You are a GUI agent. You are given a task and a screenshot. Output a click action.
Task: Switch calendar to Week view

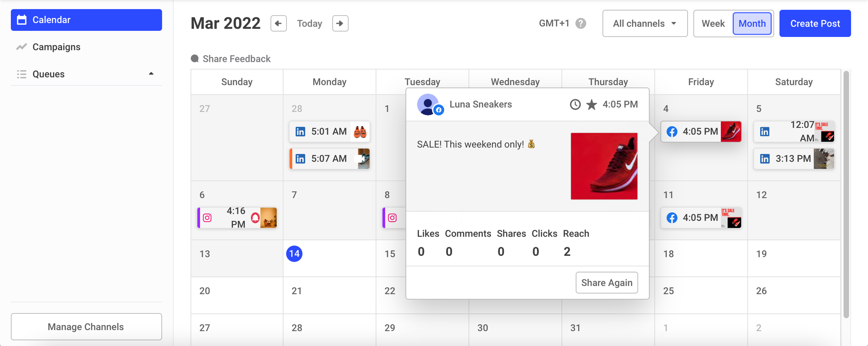(x=713, y=24)
